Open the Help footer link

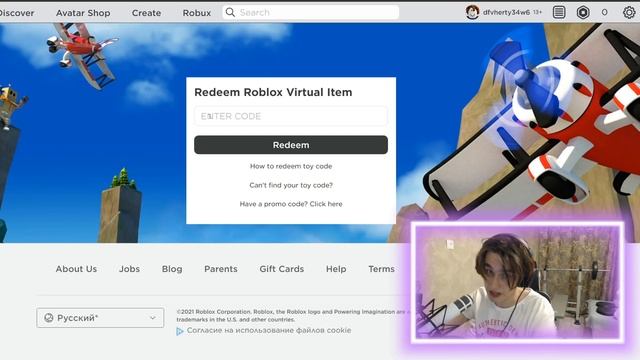(336, 269)
